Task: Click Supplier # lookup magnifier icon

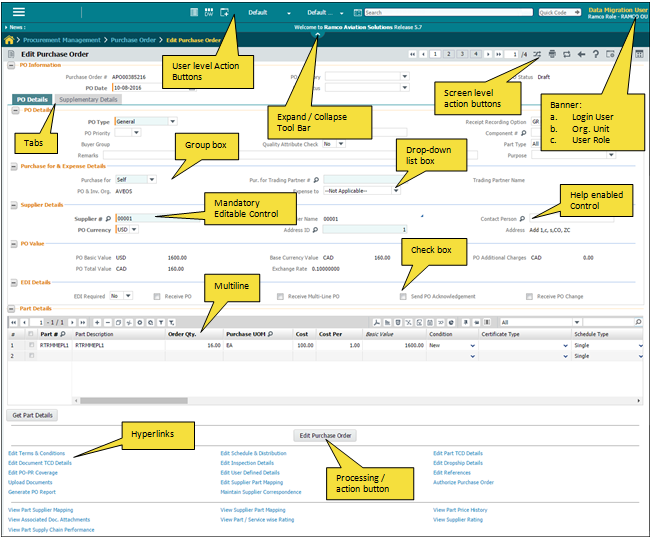Action: [109, 218]
